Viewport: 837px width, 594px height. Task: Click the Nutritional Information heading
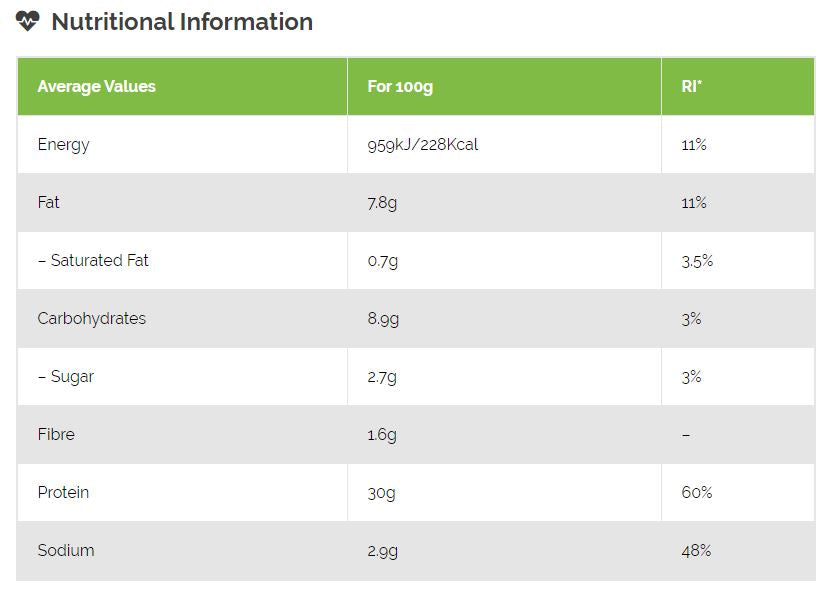click(x=181, y=21)
